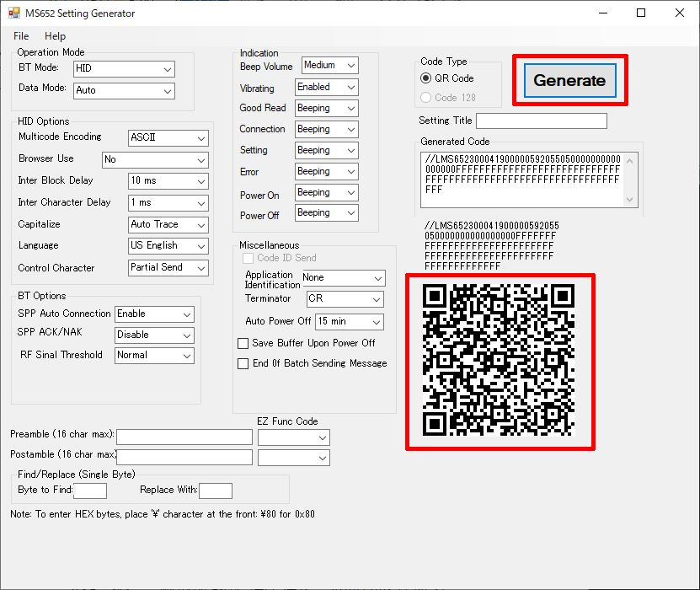Click the Replace With field
The height and width of the screenshot is (590, 700).
[216, 491]
